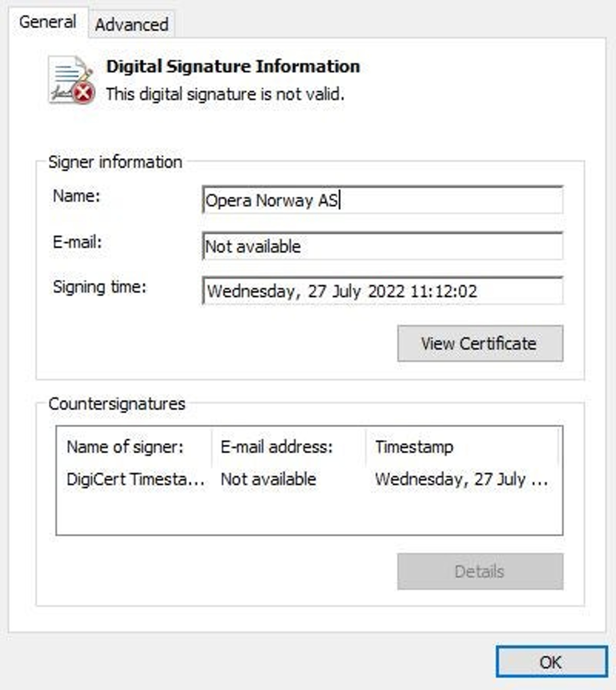Click the greyed-out Details button
The width and height of the screenshot is (616, 690).
480,571
